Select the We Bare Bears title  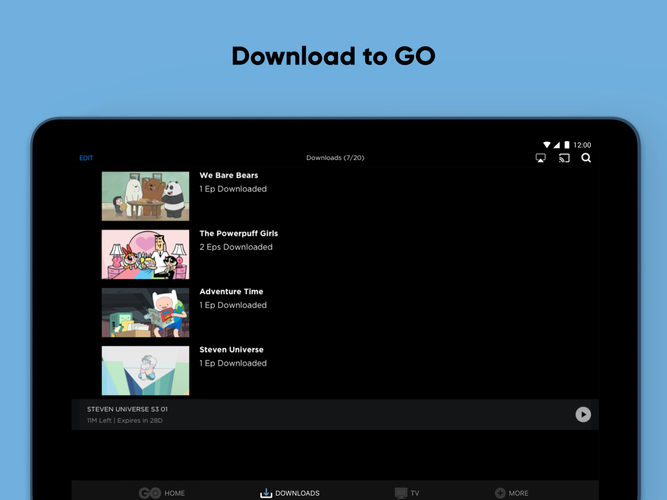229,175
